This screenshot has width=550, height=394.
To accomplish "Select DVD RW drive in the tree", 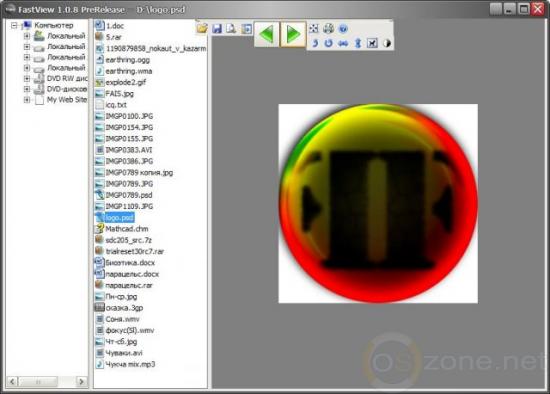I will click(67, 79).
